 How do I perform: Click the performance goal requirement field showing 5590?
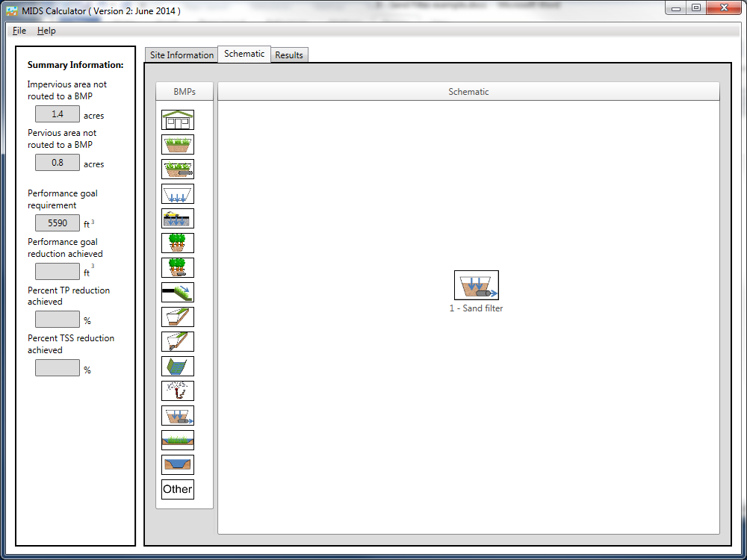[x=57, y=223]
